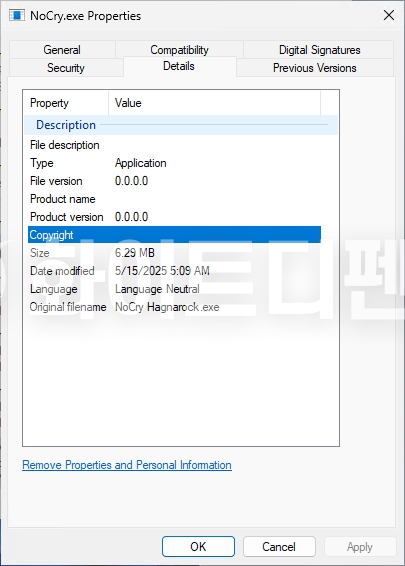Confirm with the OK button
The width and height of the screenshot is (405, 566).
[x=198, y=547]
